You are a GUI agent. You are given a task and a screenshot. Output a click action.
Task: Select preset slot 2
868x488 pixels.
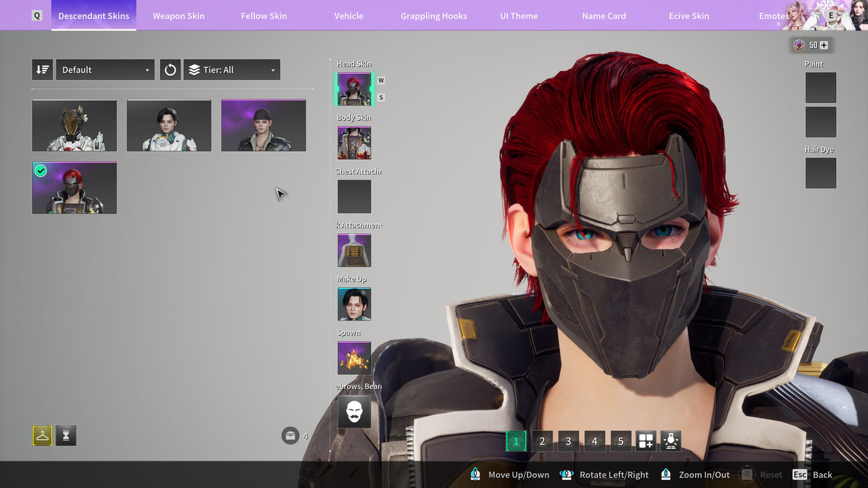click(x=542, y=441)
